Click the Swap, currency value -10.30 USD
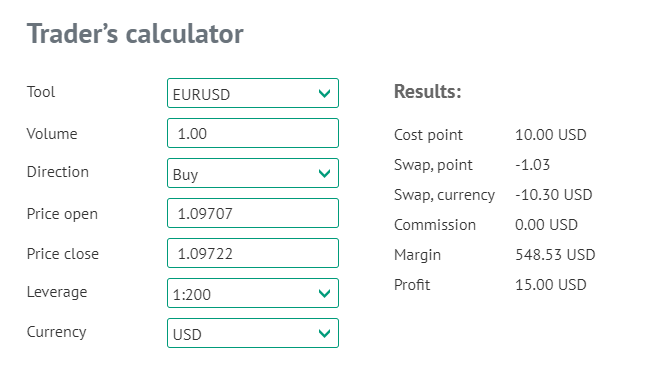 (x=553, y=195)
